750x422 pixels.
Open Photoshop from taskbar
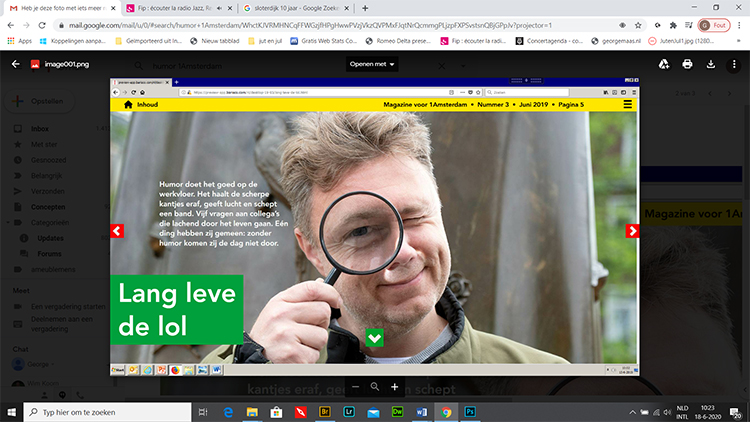coord(470,412)
